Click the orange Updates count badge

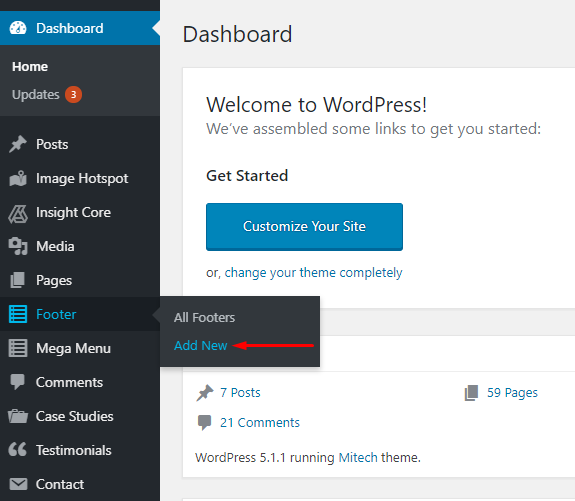[73, 95]
